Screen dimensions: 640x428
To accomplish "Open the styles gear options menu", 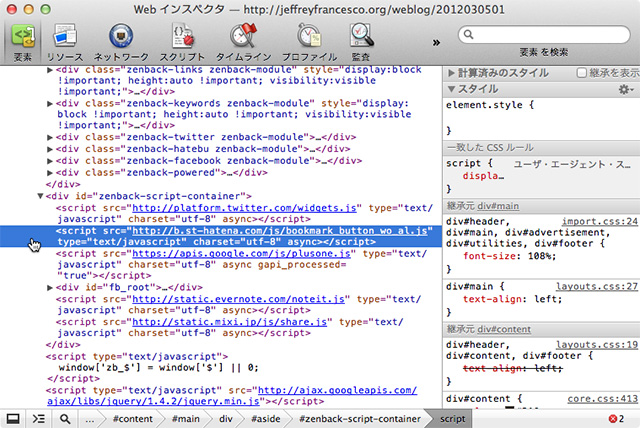I will pyautogui.click(x=625, y=89).
